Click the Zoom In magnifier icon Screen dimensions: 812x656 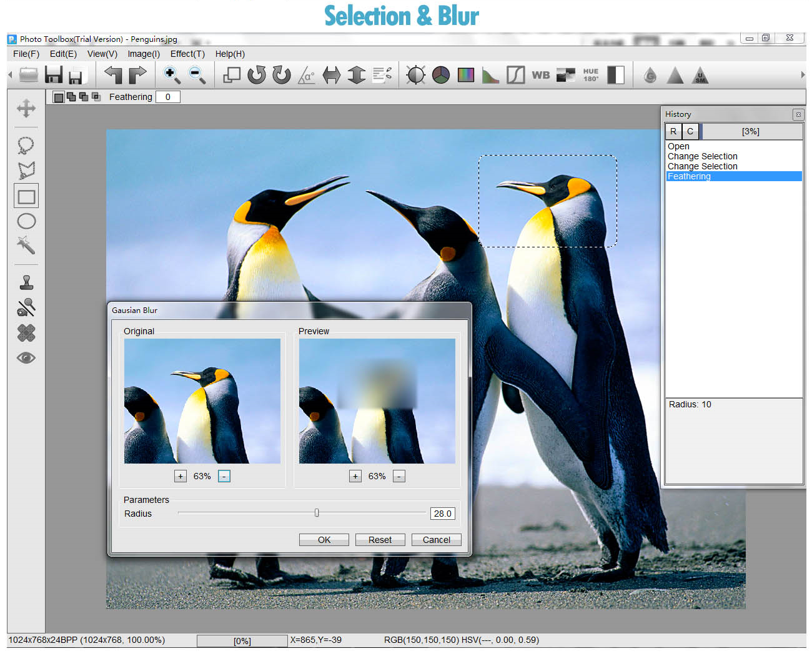(172, 75)
